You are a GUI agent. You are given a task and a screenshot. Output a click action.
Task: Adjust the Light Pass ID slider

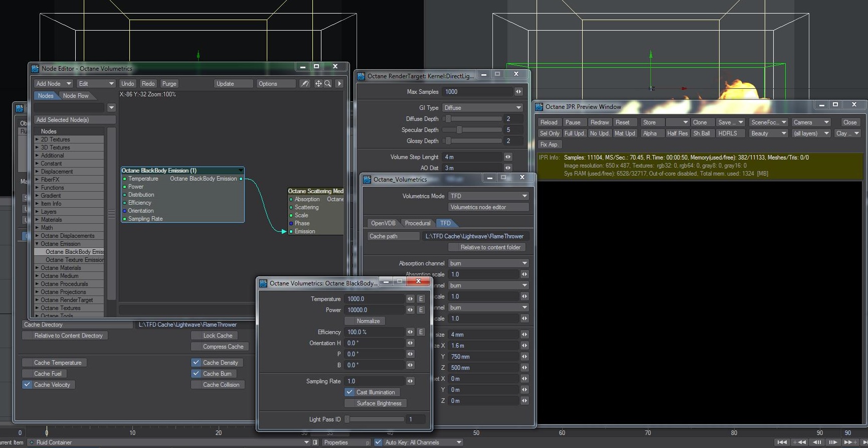pyautogui.click(x=374, y=419)
